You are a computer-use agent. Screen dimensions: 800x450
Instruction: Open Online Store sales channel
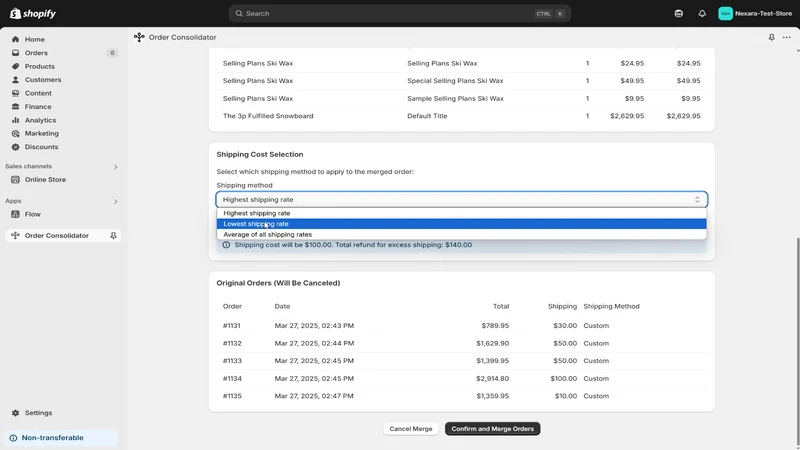point(45,180)
